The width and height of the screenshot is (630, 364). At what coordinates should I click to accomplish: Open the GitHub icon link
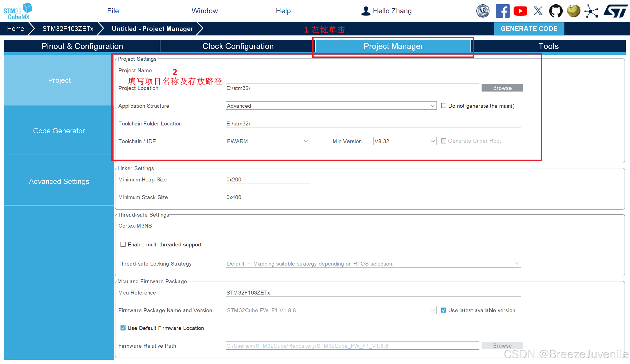(x=556, y=11)
